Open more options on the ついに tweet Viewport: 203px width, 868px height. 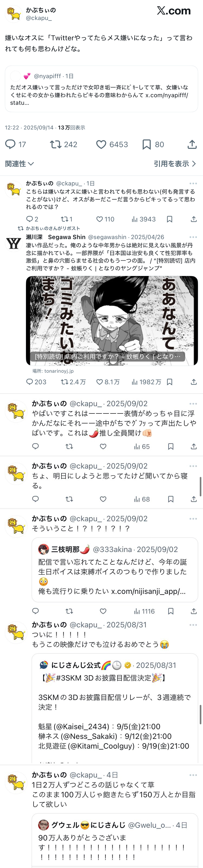193,625
